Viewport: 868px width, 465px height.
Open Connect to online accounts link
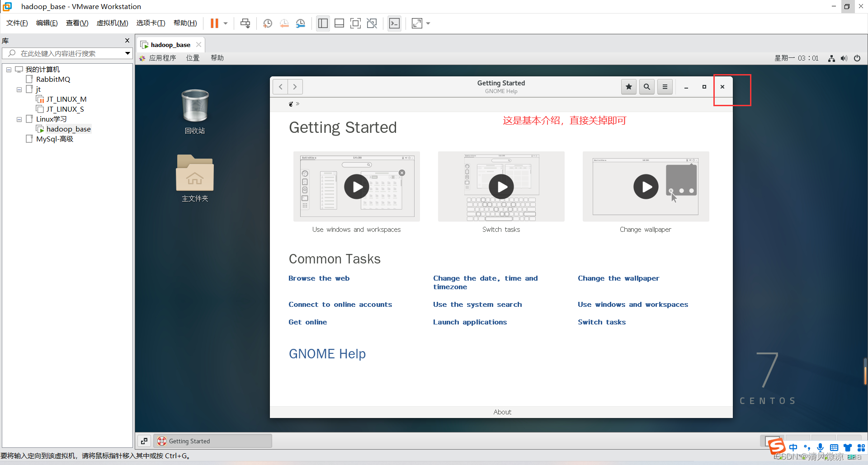pyautogui.click(x=340, y=305)
